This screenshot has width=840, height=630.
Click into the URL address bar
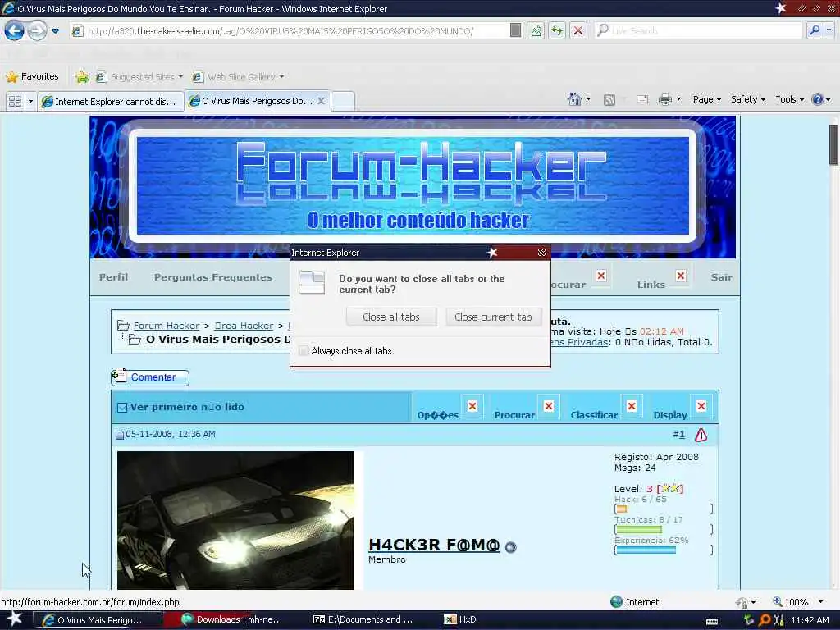(x=290, y=31)
